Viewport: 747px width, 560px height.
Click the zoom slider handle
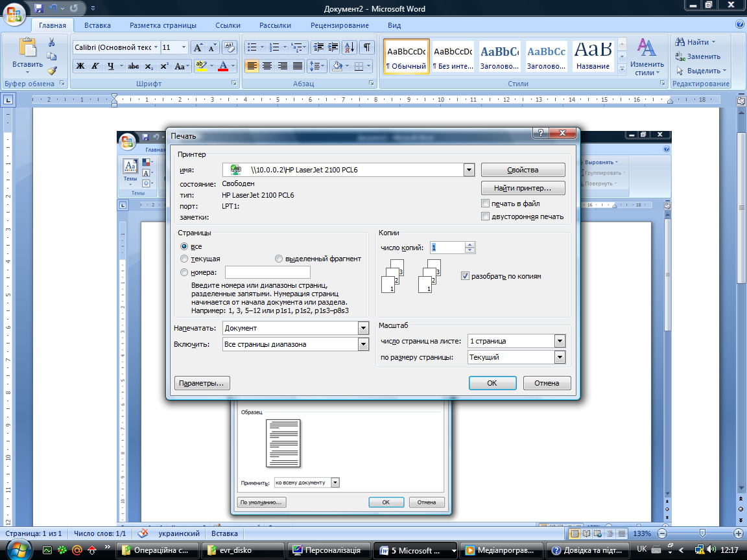click(702, 533)
